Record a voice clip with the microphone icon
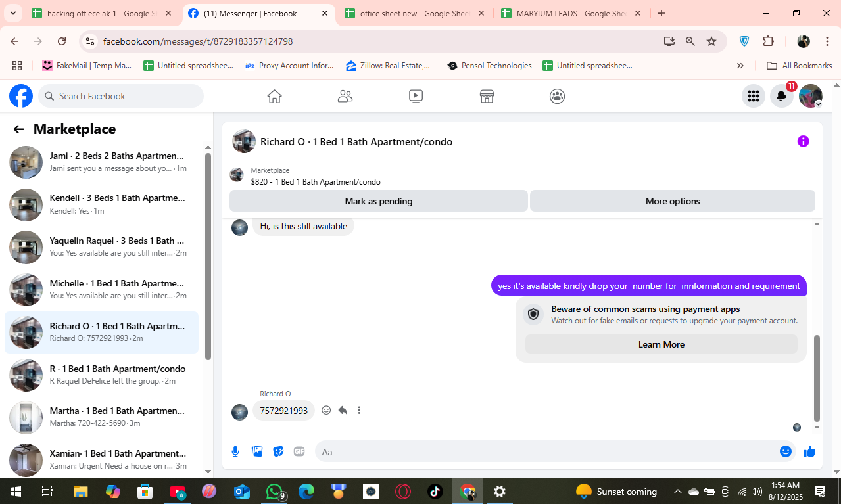Screen dimensions: 841x504 pyautogui.click(x=235, y=451)
